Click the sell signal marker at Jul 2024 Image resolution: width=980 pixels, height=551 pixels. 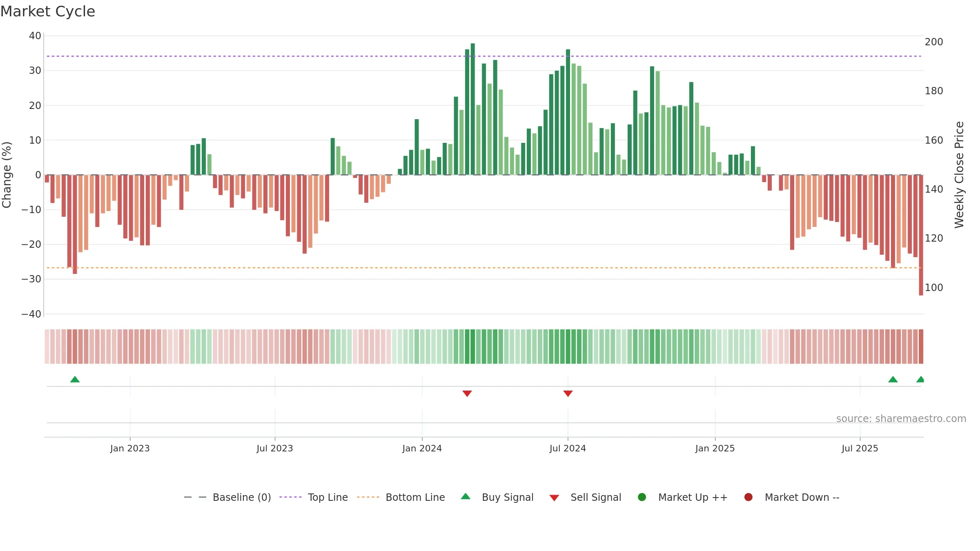(568, 393)
